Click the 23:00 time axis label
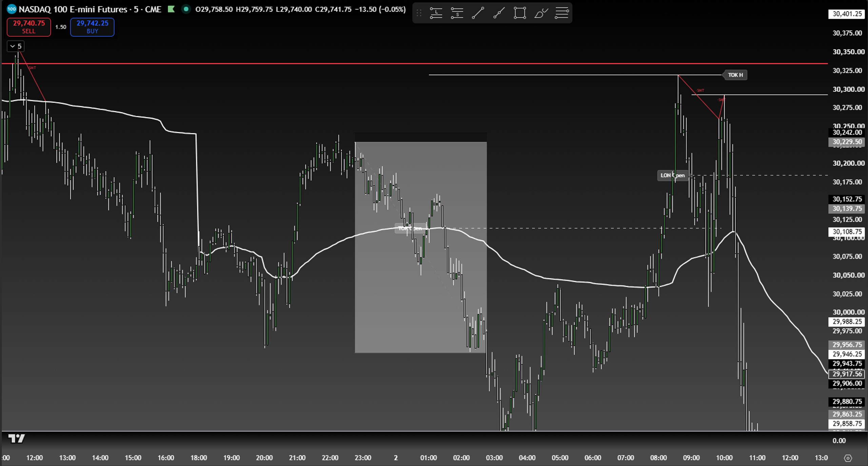 click(x=363, y=458)
